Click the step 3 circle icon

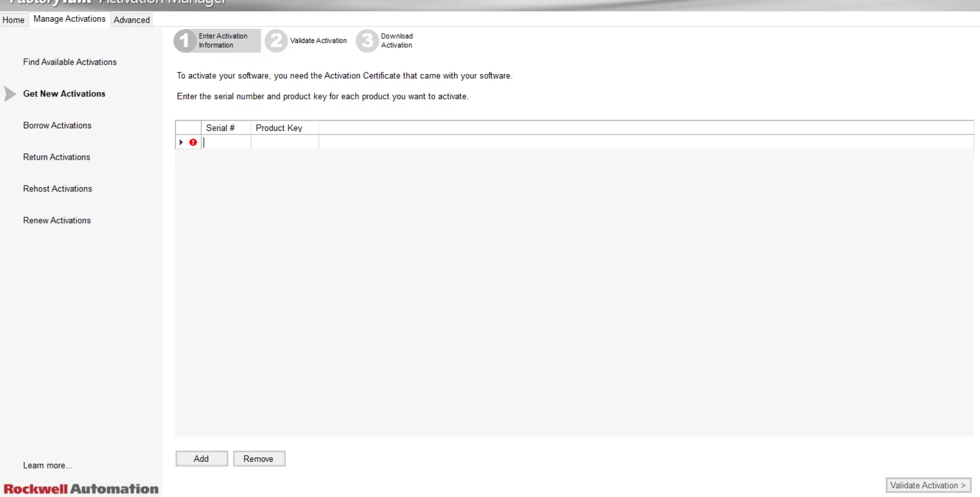coord(367,41)
